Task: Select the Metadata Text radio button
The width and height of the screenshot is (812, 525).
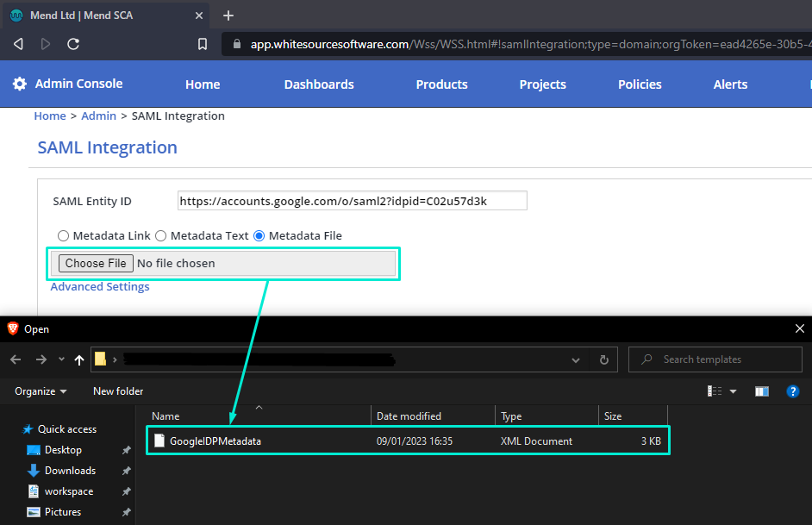Action: [160, 236]
